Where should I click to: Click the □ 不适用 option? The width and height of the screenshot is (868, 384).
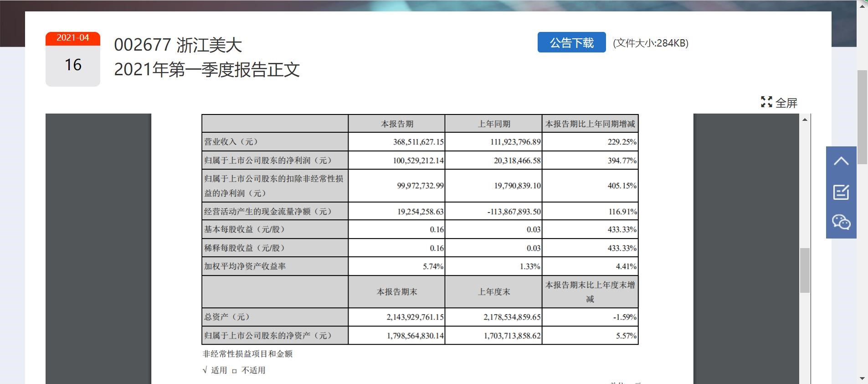[249, 370]
